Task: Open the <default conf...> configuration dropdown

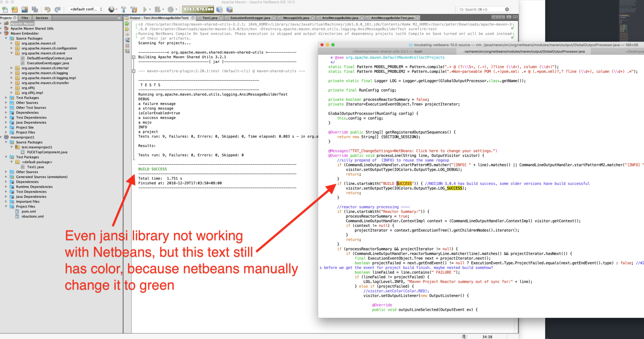Action: (86, 9)
